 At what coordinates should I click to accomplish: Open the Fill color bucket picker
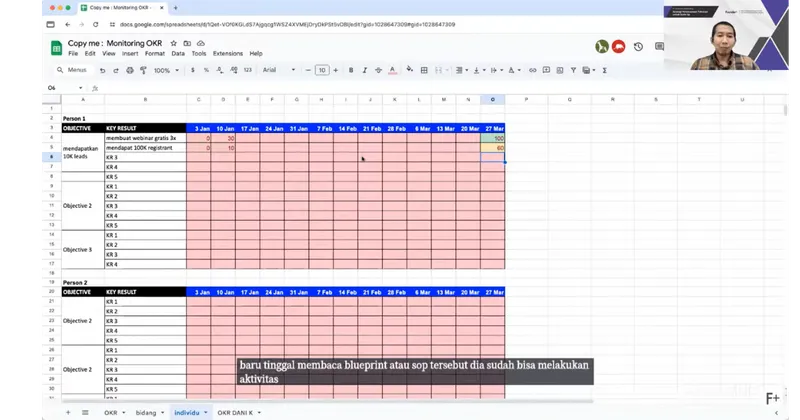click(x=410, y=70)
